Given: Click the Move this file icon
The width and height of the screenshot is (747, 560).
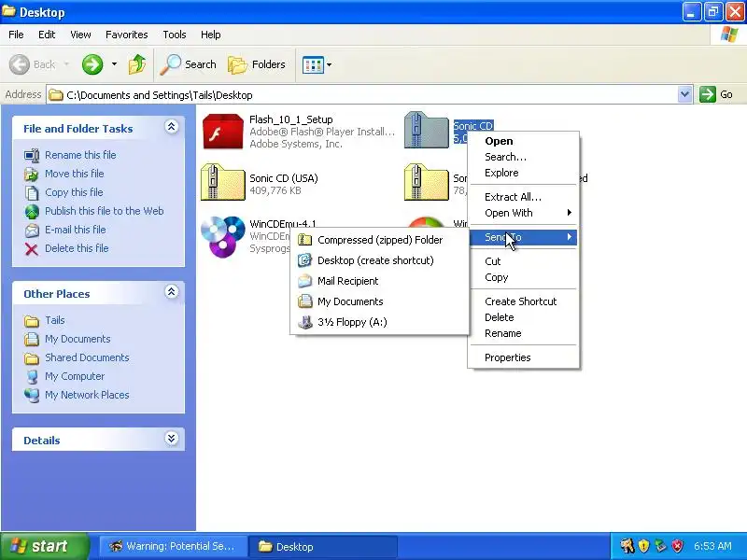Looking at the screenshot, I should (x=32, y=174).
